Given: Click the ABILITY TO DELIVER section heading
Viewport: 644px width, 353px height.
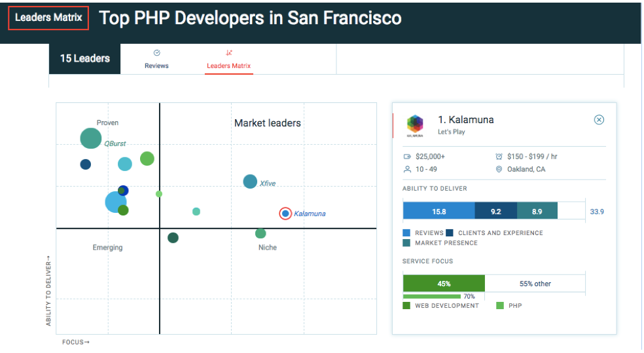Looking at the screenshot, I should [435, 189].
